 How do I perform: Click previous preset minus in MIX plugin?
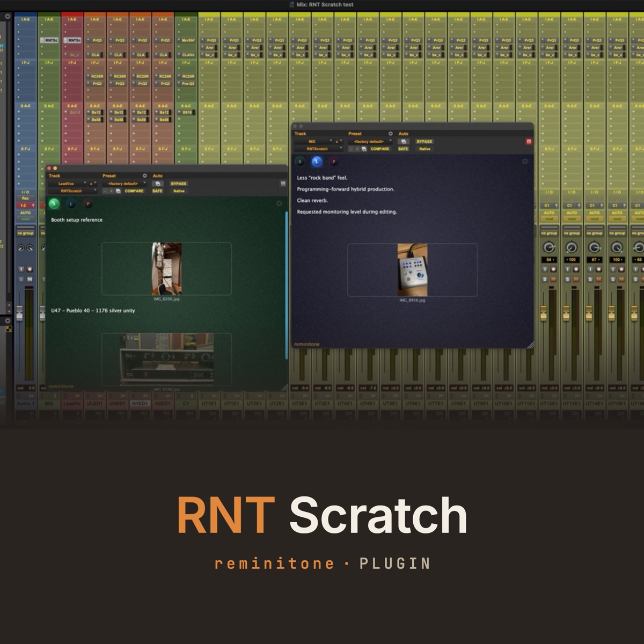pos(351,149)
